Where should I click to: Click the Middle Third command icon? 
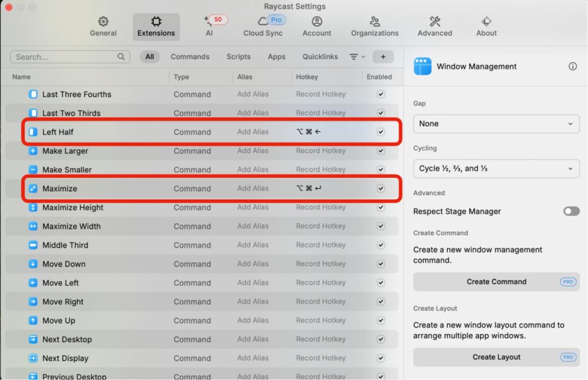point(33,245)
